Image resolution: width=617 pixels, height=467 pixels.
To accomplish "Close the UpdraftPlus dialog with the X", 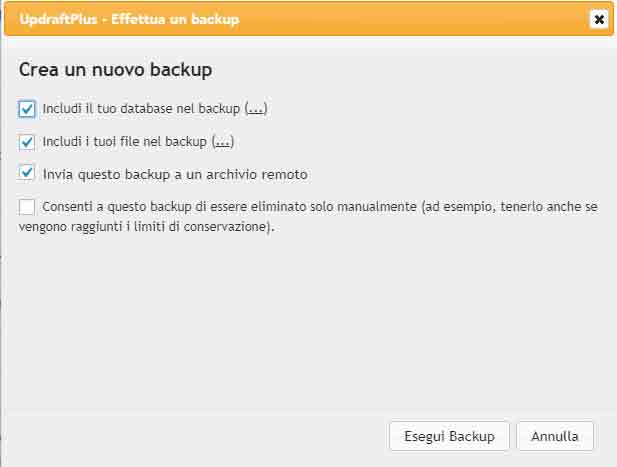I will point(598,19).
